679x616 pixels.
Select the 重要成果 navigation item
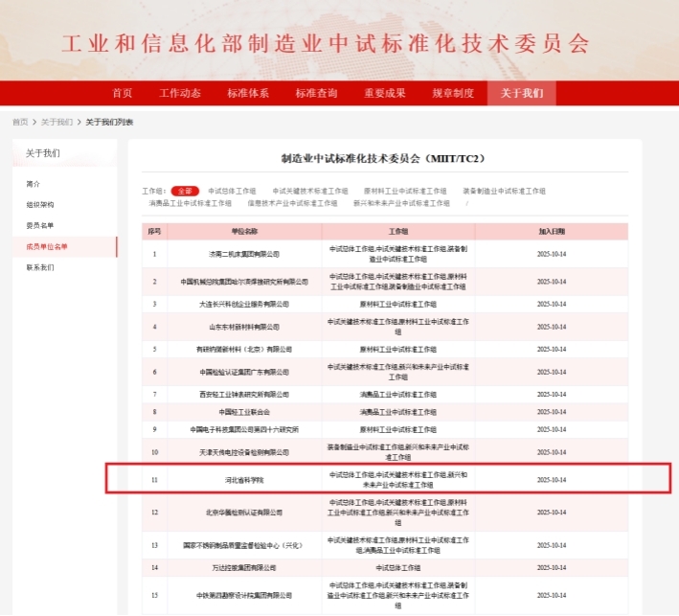click(385, 93)
